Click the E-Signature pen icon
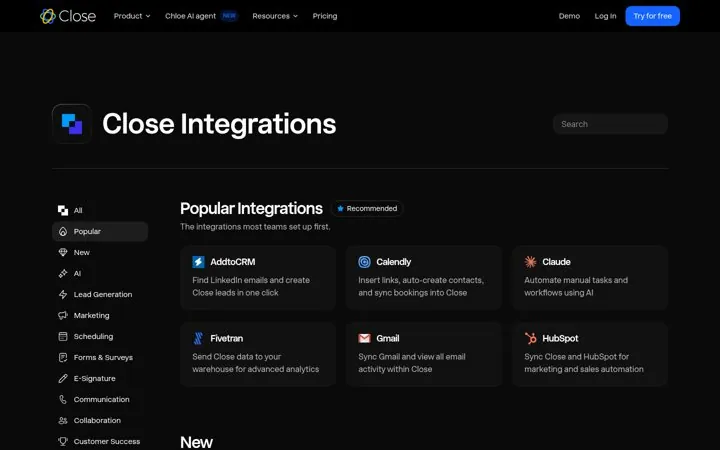This screenshot has height=450, width=720. click(63, 378)
